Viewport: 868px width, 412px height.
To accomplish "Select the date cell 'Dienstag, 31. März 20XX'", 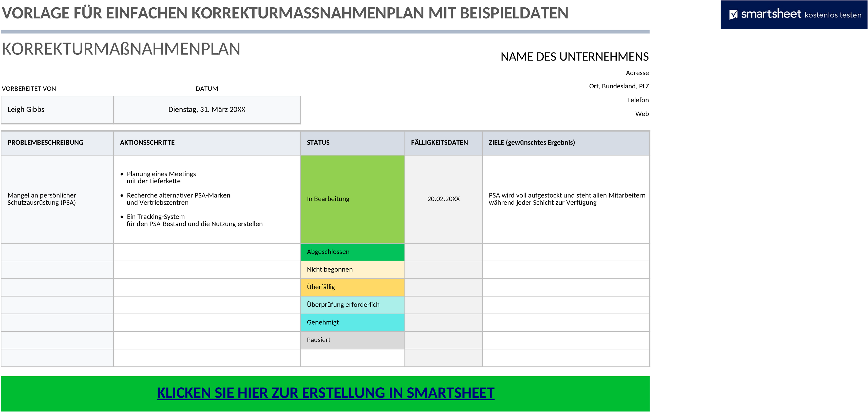I will click(207, 109).
